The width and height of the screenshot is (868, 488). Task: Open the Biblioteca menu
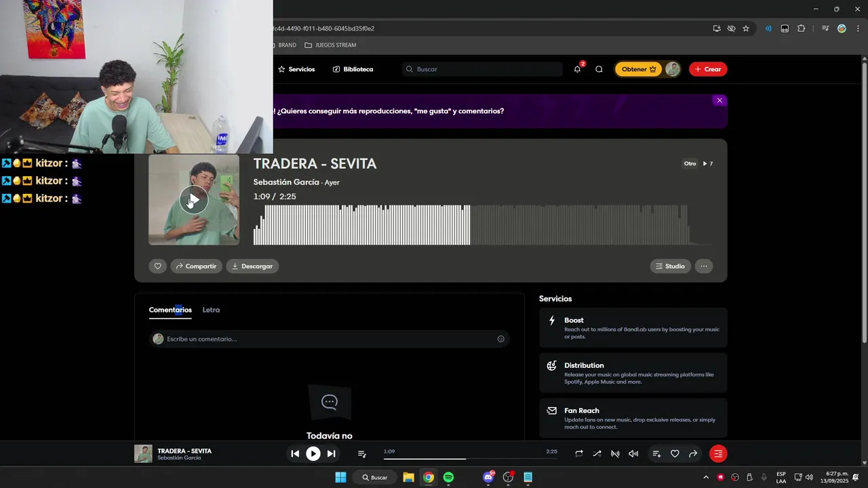pyautogui.click(x=353, y=69)
